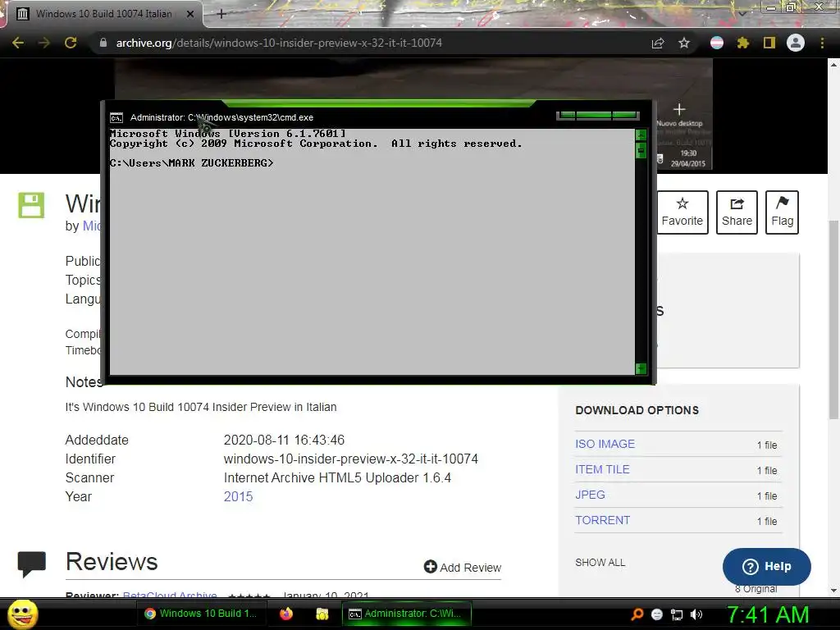Click the Reviews speech bubble icon
The image size is (840, 630).
coord(32,564)
